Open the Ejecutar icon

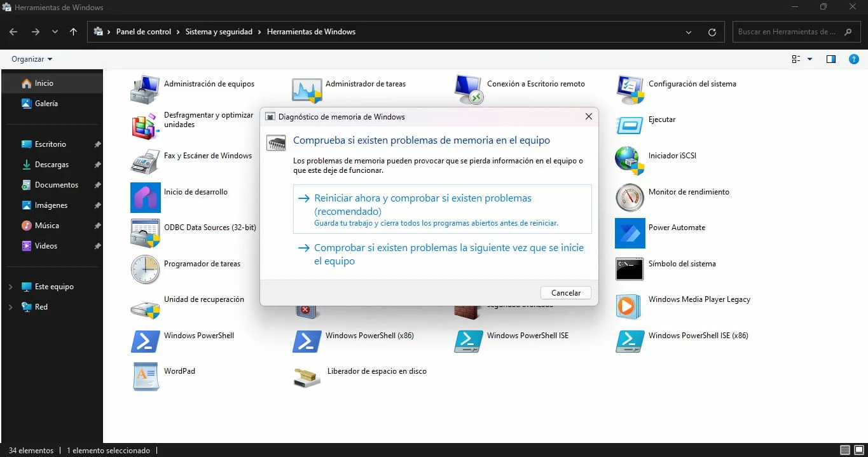point(630,125)
